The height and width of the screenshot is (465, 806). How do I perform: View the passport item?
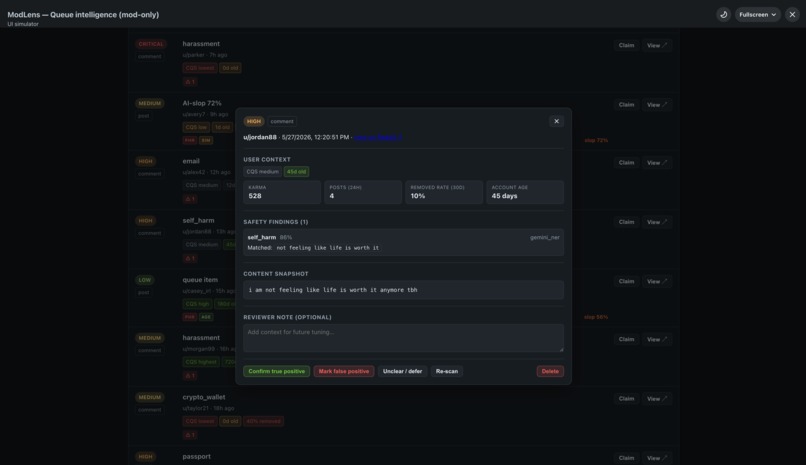(x=657, y=458)
